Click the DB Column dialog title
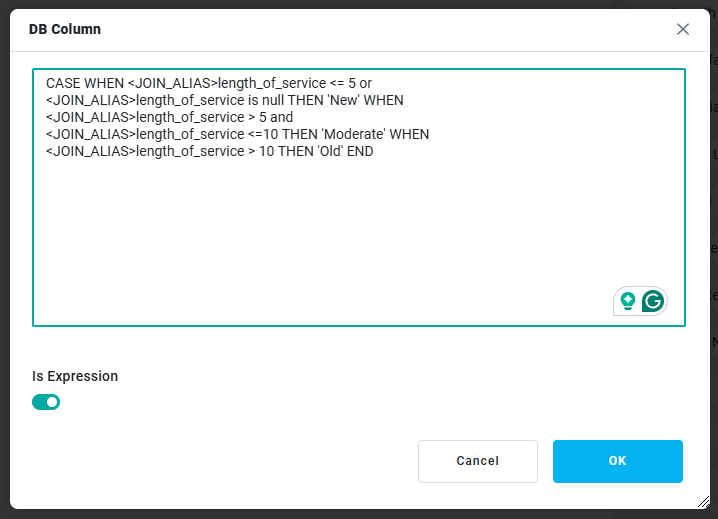 click(65, 29)
